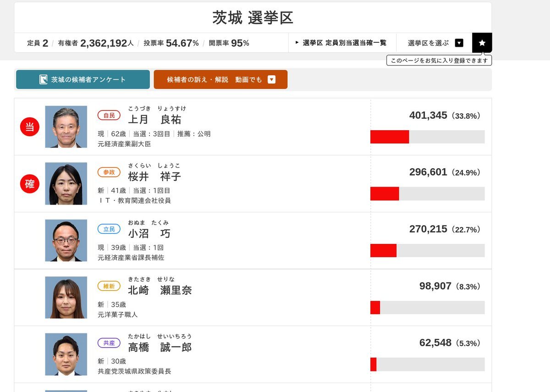Click the 有権者 2,362,192人 figure
Image resolution: width=550 pixels, height=392 pixels.
[x=96, y=43]
